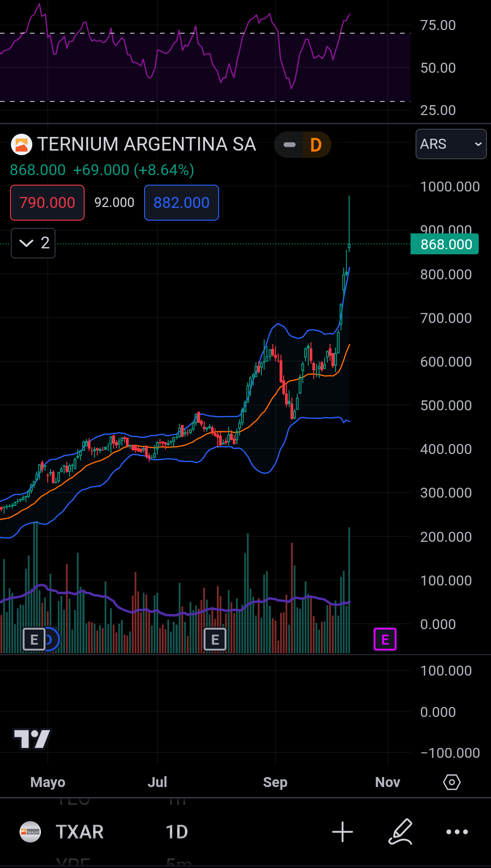Open TXAR symbol search
The width and height of the screenshot is (491, 868).
80,832
